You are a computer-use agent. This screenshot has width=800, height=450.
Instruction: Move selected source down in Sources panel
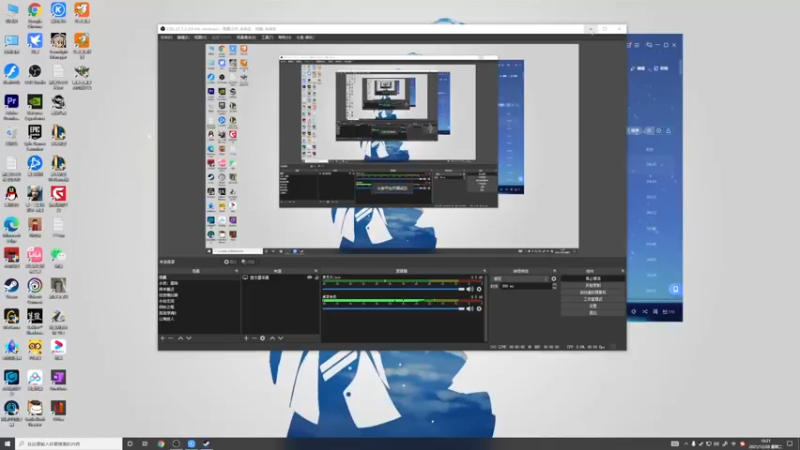click(281, 338)
